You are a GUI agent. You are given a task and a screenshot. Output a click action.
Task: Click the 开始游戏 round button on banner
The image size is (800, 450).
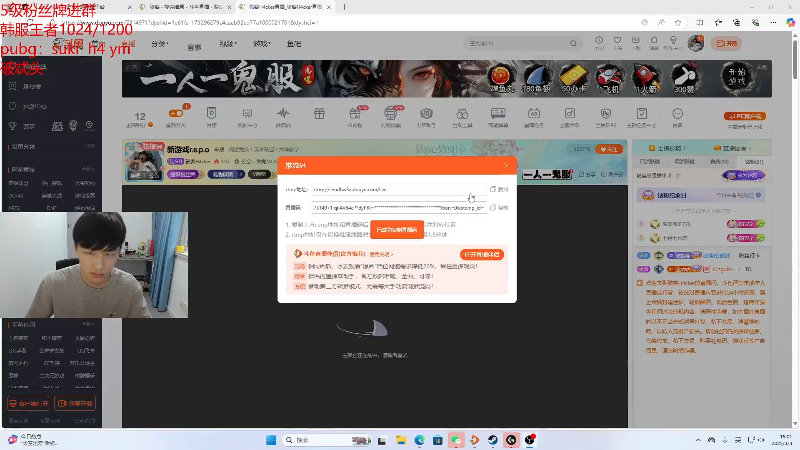pyautogui.click(x=737, y=78)
